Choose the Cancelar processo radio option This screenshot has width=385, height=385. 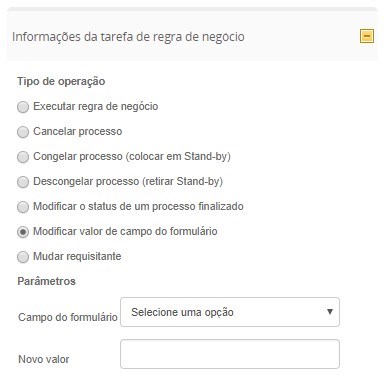click(23, 132)
